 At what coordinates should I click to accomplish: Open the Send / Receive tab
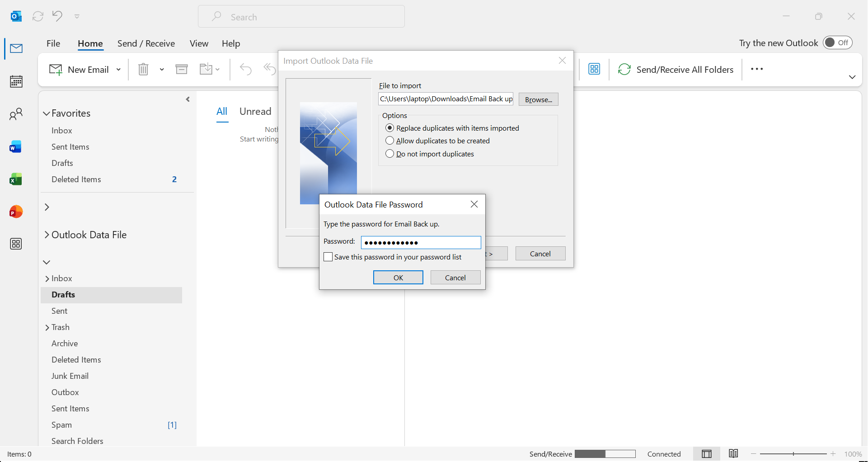[x=146, y=43]
